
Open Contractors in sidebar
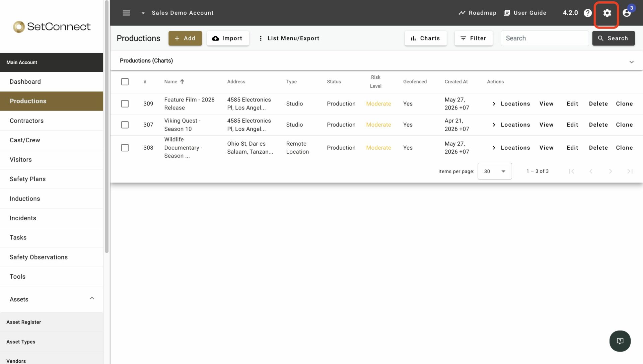coord(52,121)
